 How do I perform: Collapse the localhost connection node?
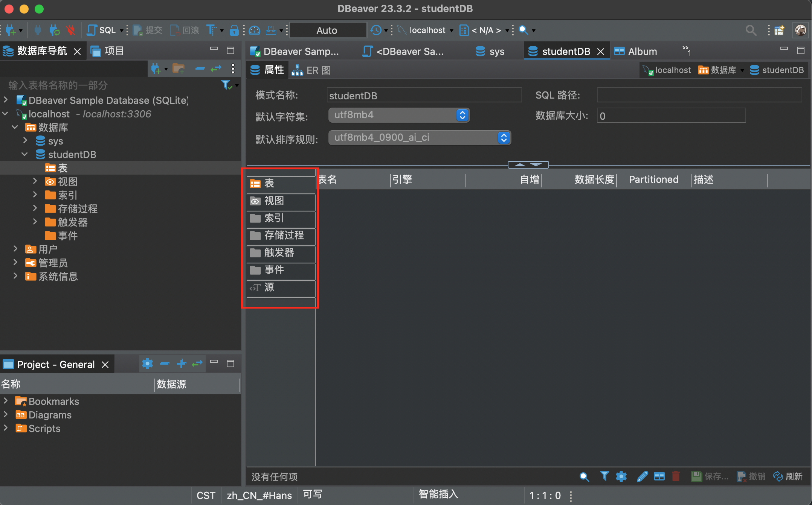tap(6, 113)
